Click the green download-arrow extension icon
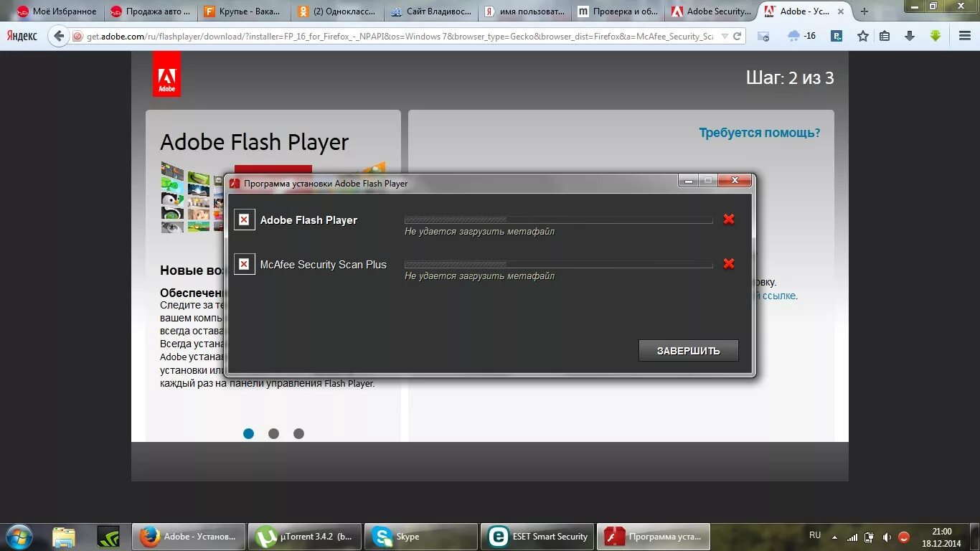 pos(935,36)
